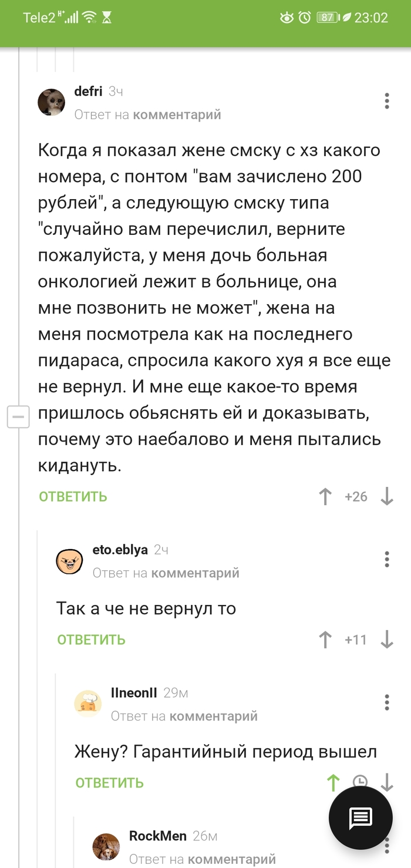Downvote defri's comment

click(387, 497)
